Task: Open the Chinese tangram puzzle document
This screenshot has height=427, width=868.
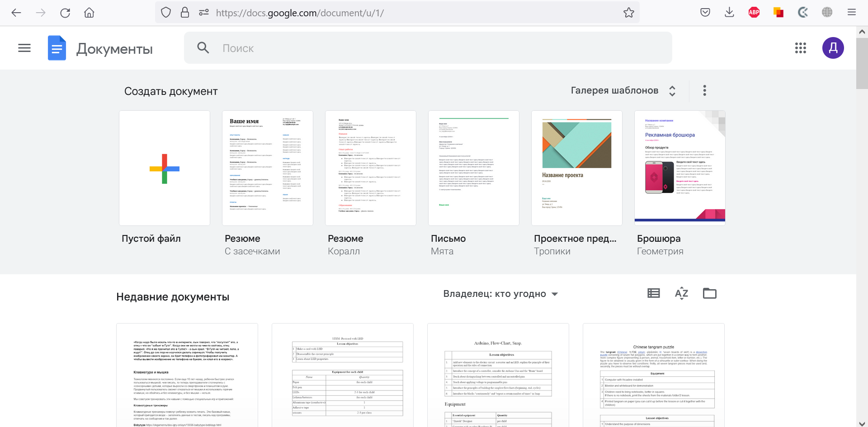Action: tap(654, 375)
